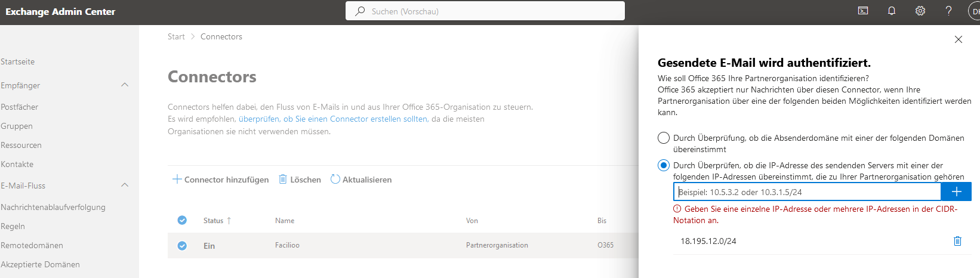Close the connector side panel
Screen dimensions: 980x278
959,39
